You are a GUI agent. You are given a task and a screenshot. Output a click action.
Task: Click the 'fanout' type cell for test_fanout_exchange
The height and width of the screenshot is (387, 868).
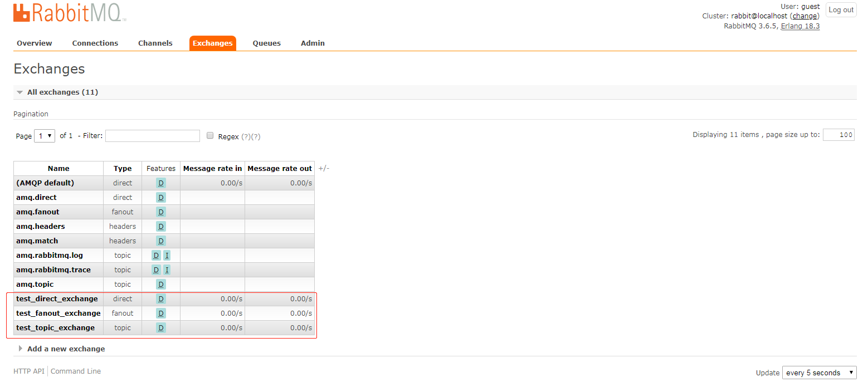123,313
